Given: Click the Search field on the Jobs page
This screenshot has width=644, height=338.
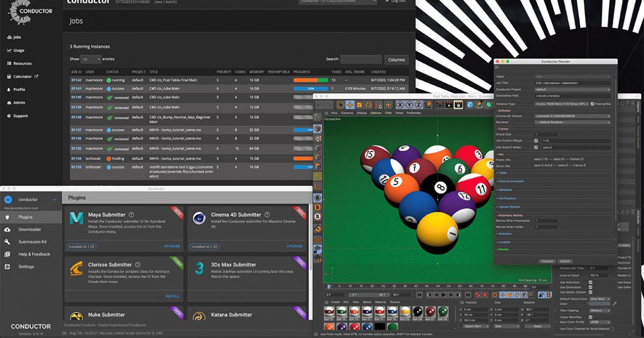Looking at the screenshot, I should click(361, 59).
